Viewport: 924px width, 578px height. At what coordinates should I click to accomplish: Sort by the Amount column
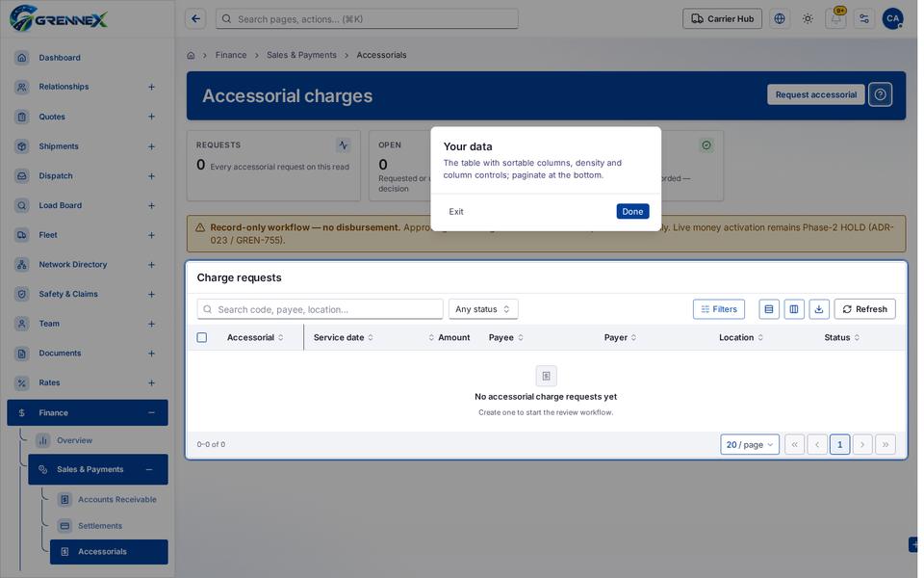point(449,337)
